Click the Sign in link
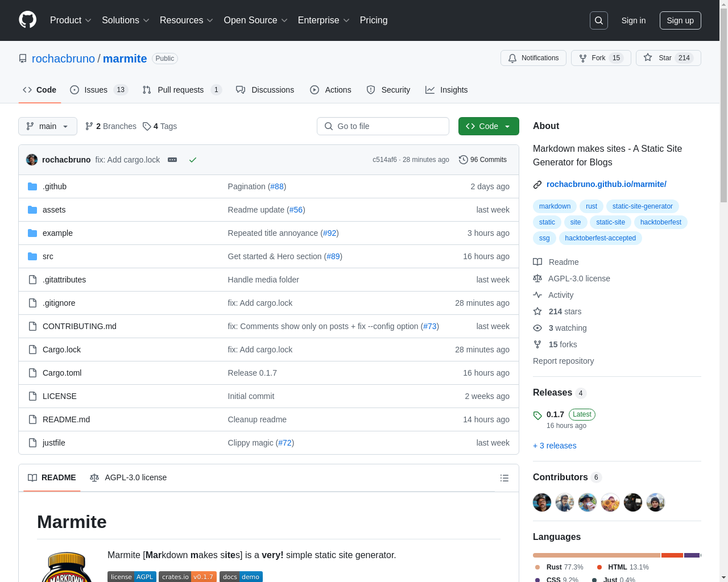Screen dimensions: 728x582 [x=634, y=20]
